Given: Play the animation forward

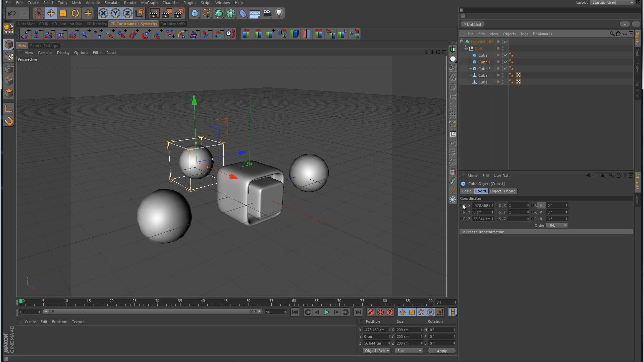Looking at the screenshot, I should [326, 312].
